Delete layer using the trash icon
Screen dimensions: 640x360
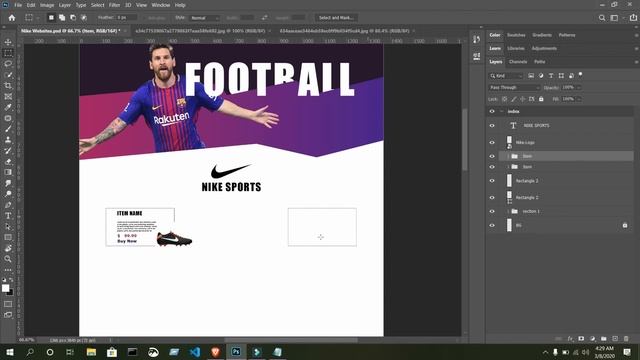626,339
